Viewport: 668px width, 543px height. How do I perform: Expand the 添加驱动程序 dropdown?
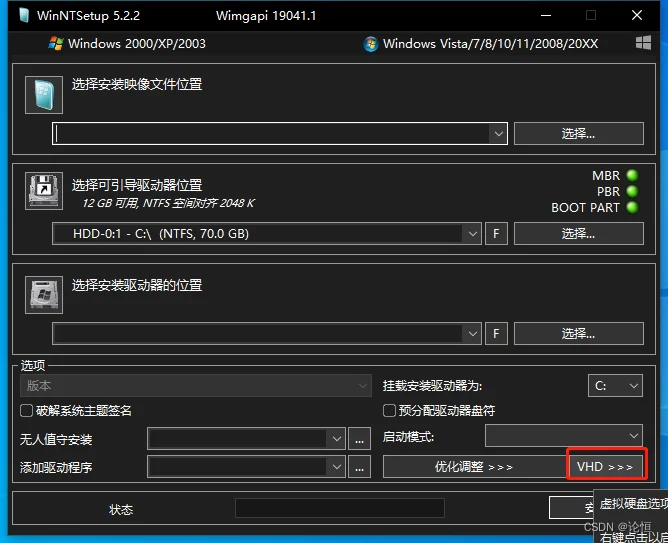[336, 467]
